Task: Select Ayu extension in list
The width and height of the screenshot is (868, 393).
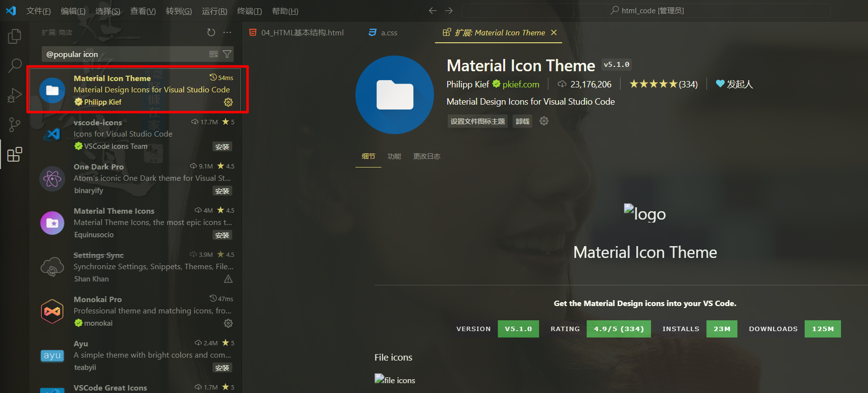Action: tap(136, 355)
